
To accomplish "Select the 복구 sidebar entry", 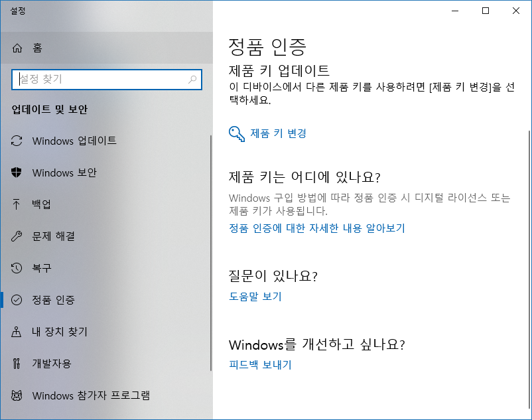I will click(105, 268).
